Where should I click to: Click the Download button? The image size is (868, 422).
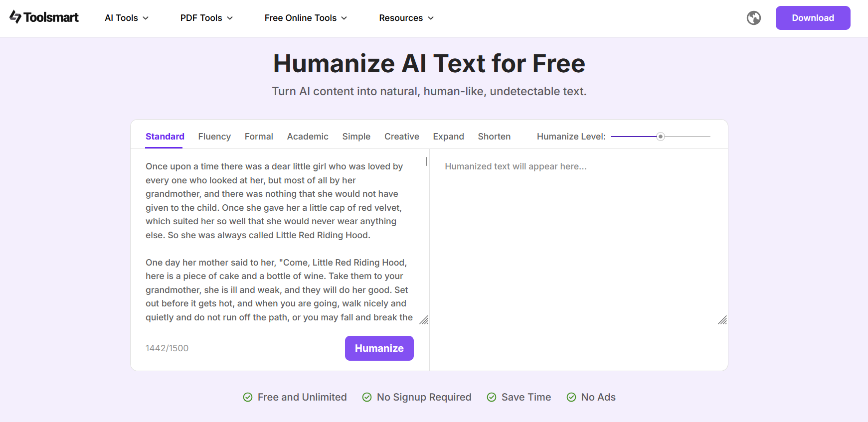pyautogui.click(x=813, y=18)
